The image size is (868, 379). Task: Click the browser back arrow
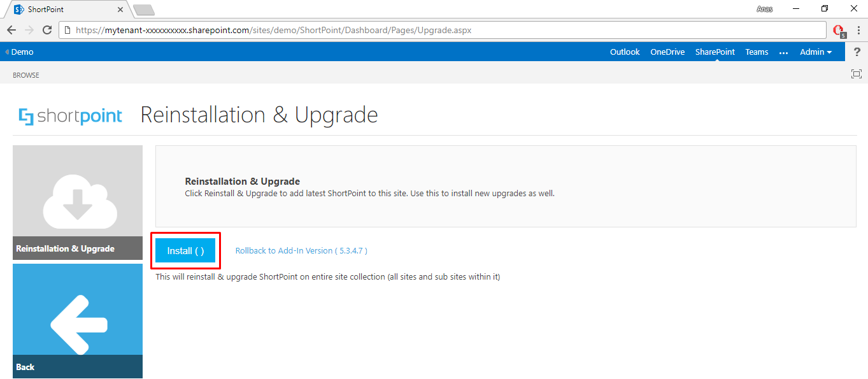11,30
